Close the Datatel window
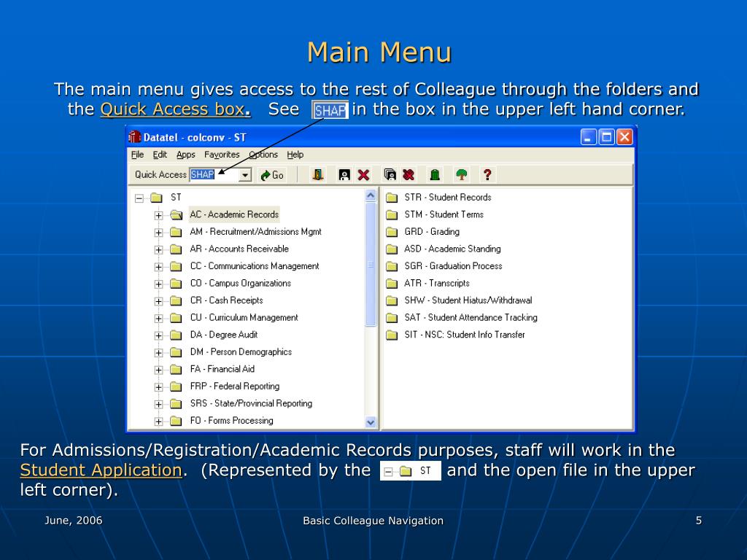 (624, 137)
